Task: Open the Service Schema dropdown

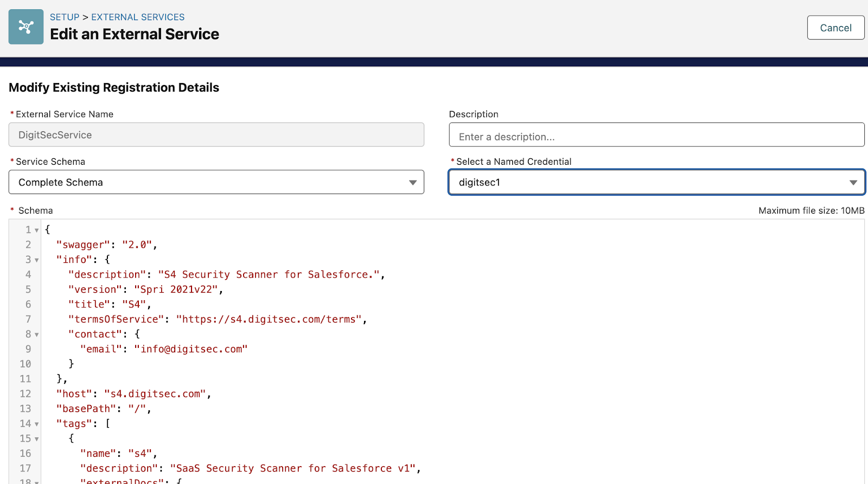Action: click(x=216, y=183)
